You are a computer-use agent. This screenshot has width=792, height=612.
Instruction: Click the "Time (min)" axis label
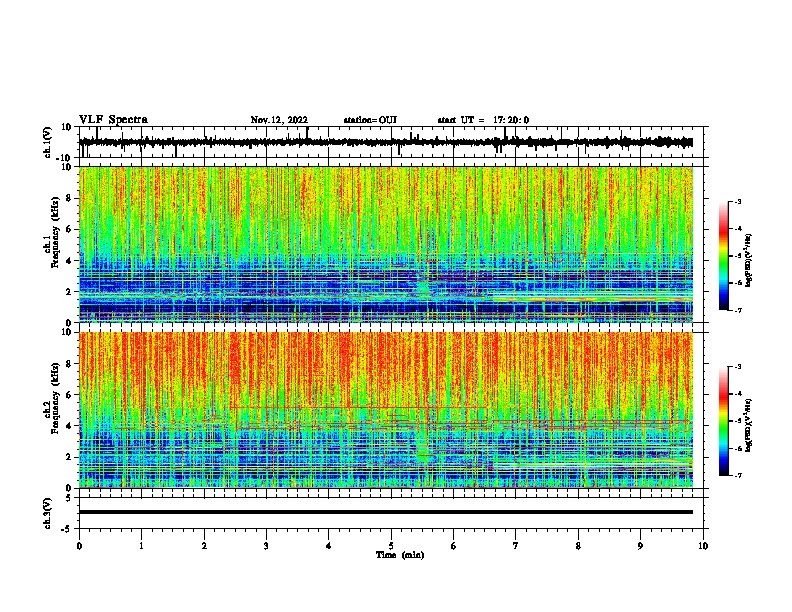point(400,555)
